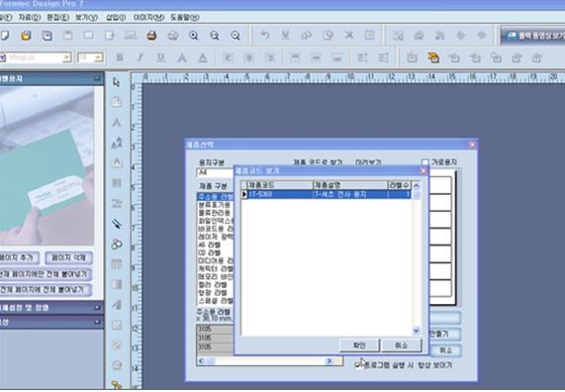565x392 pixels.
Task: Click the zoom in magnifier icon
Action: [x=194, y=36]
